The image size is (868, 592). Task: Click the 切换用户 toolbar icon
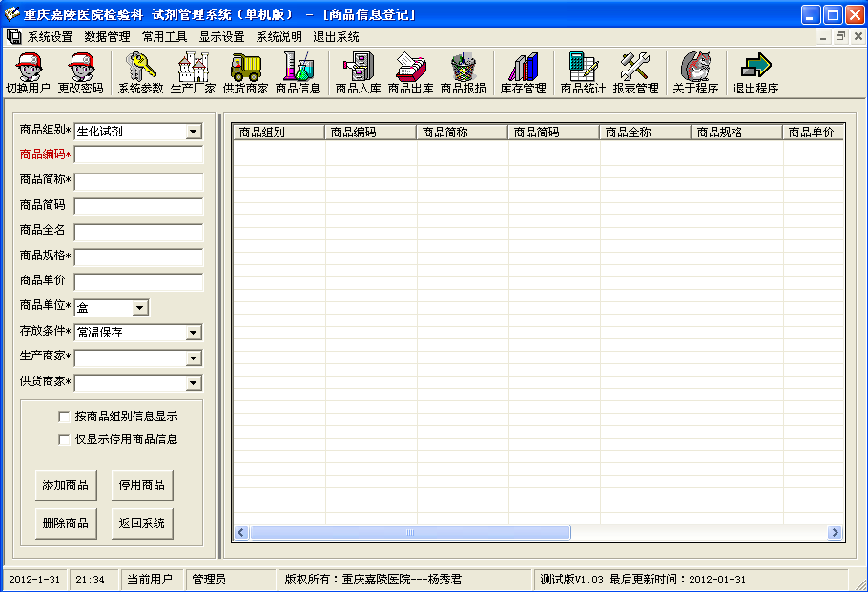[x=29, y=73]
